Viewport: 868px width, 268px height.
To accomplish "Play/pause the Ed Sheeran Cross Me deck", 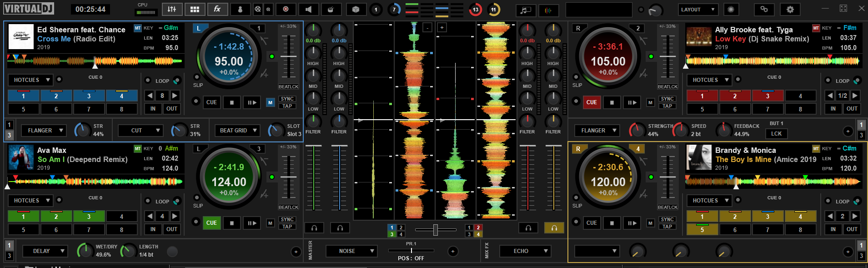I will pos(252,102).
